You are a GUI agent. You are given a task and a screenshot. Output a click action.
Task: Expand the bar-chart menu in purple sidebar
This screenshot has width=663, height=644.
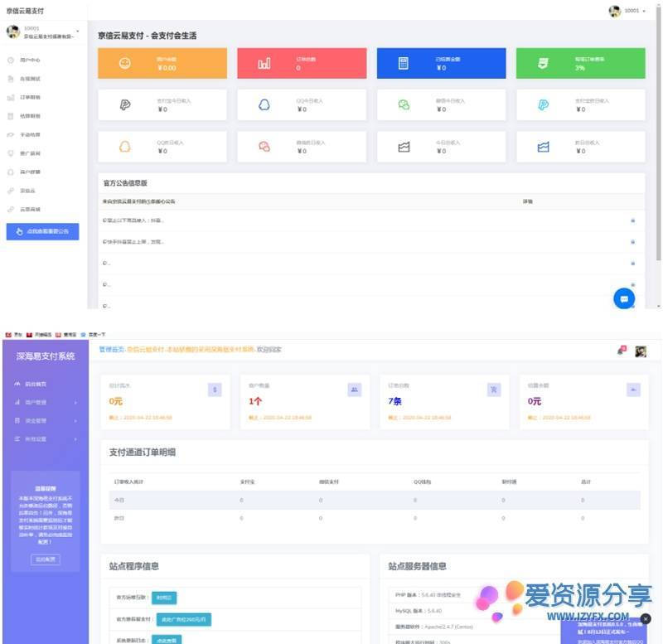pyautogui.click(x=46, y=402)
